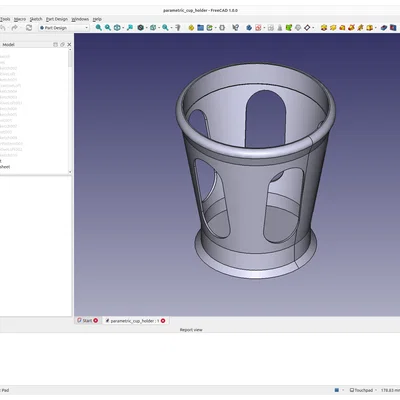Viewport: 400px width, 400px height.
Task: Open the arrow beside the isometric cube
Action: click(159, 28)
